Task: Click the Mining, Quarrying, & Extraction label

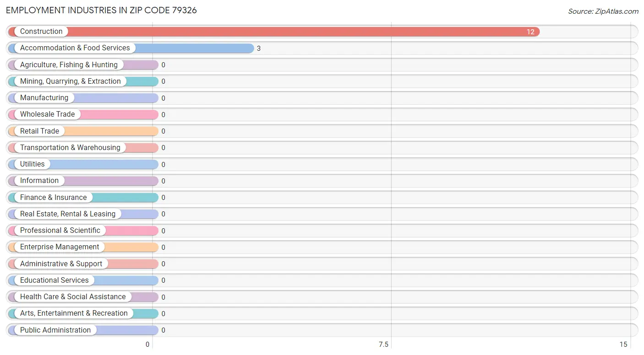Action: pos(71,81)
